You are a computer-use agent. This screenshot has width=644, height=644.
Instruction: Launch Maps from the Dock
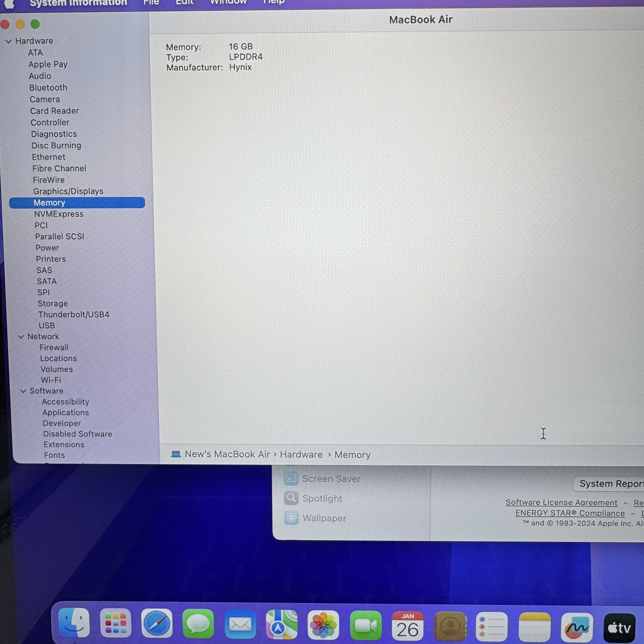[282, 625]
